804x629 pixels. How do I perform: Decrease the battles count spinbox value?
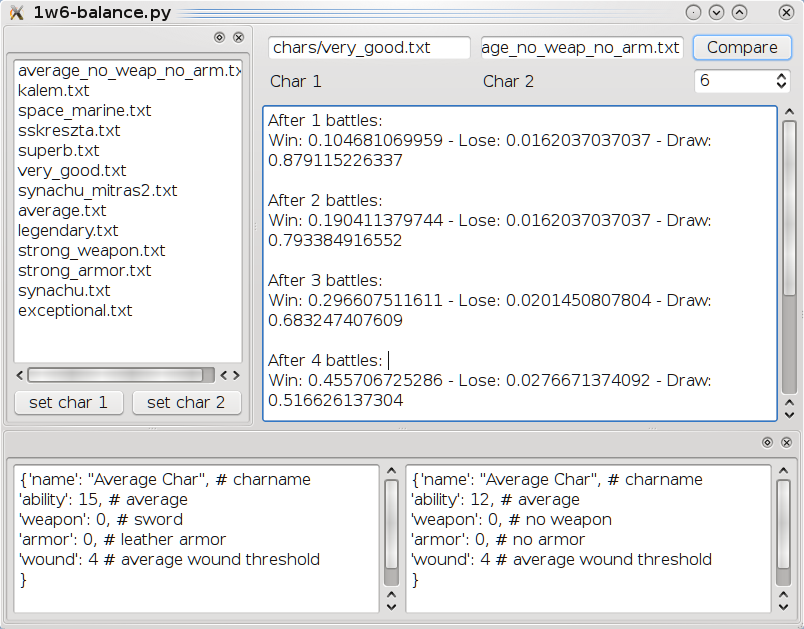[781, 86]
